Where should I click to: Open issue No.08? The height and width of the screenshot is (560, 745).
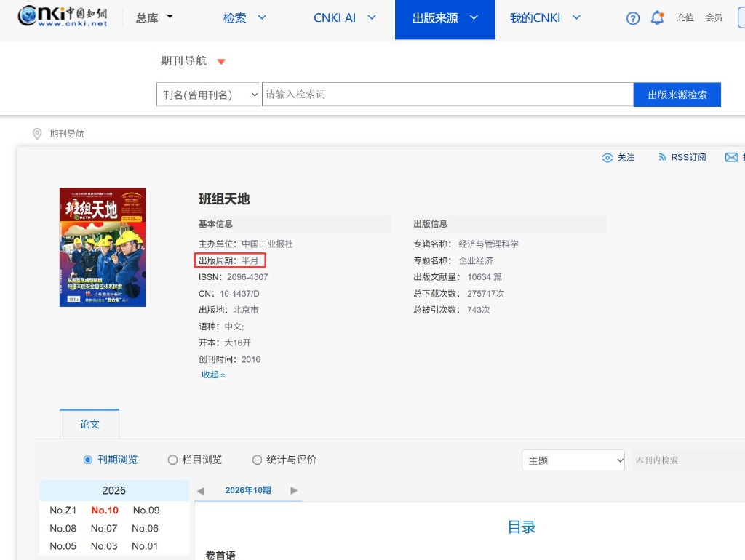(63, 528)
